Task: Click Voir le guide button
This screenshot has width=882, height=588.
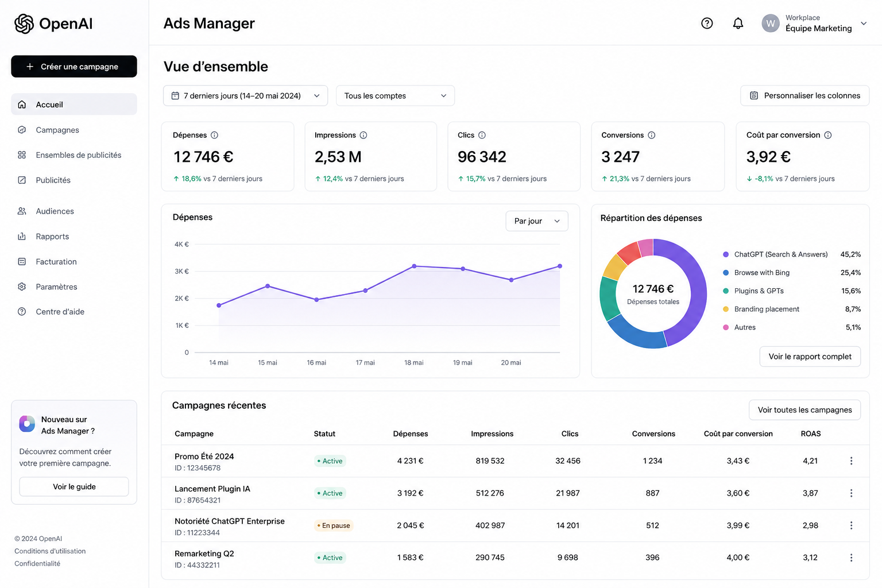Action: [74, 487]
